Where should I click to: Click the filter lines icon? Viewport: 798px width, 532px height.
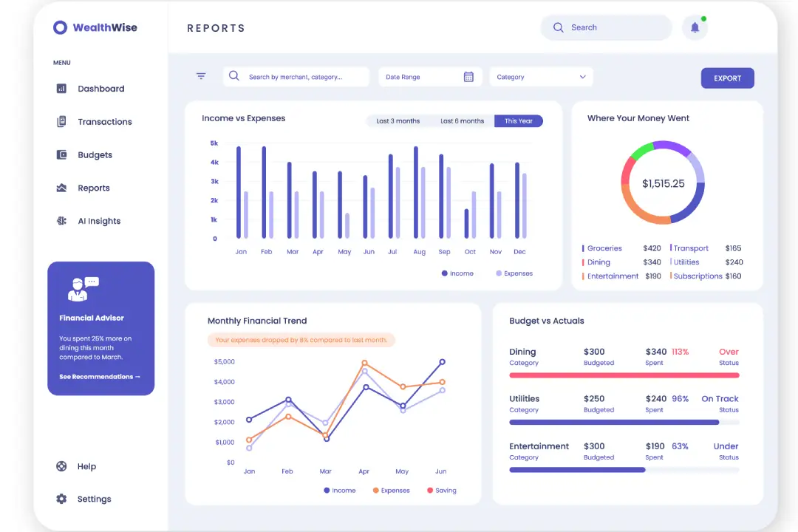tap(201, 76)
